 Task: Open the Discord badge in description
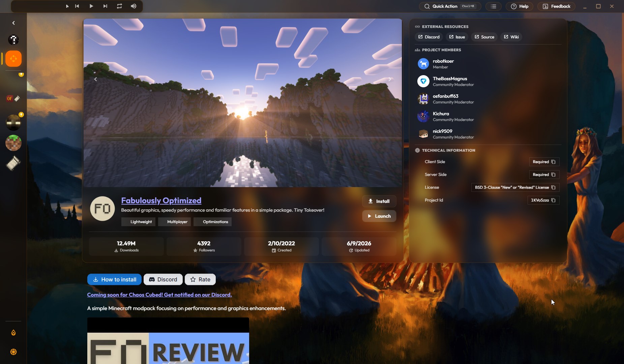163,279
